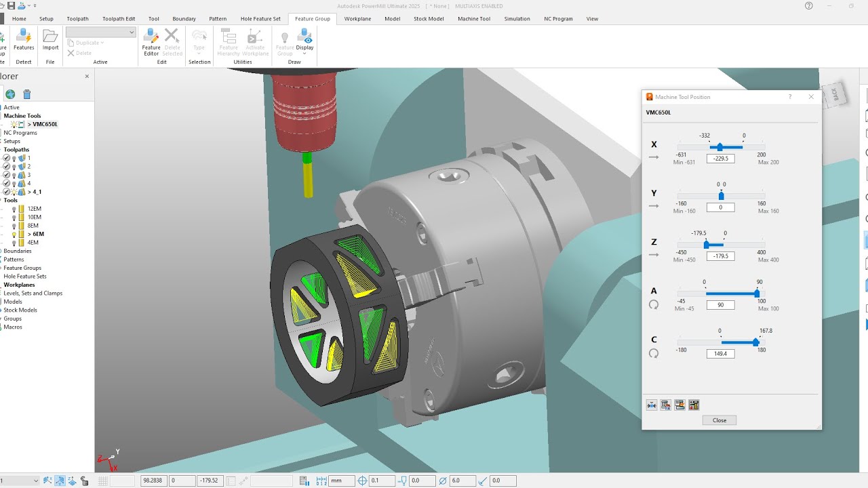Open the Hole Feature Set tab

[x=259, y=19]
